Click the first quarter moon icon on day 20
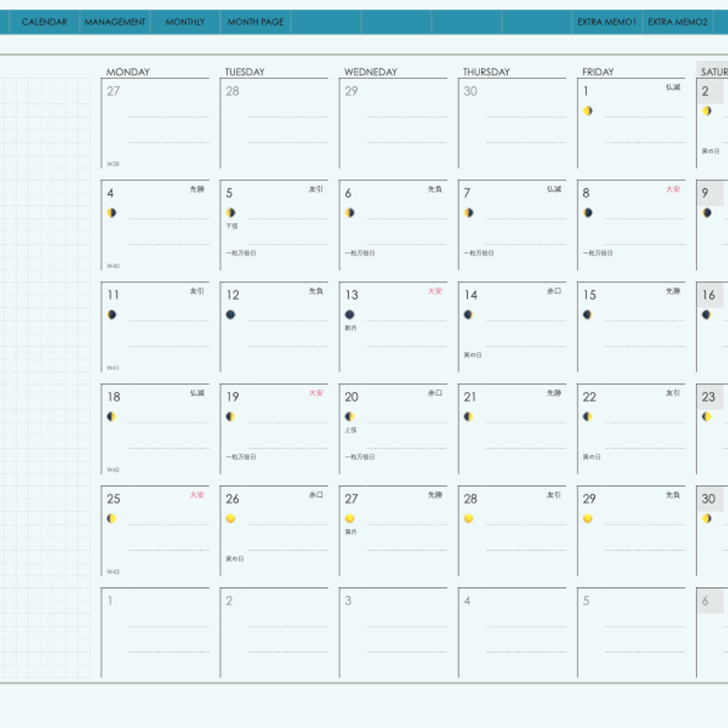728x728 pixels. point(350,416)
